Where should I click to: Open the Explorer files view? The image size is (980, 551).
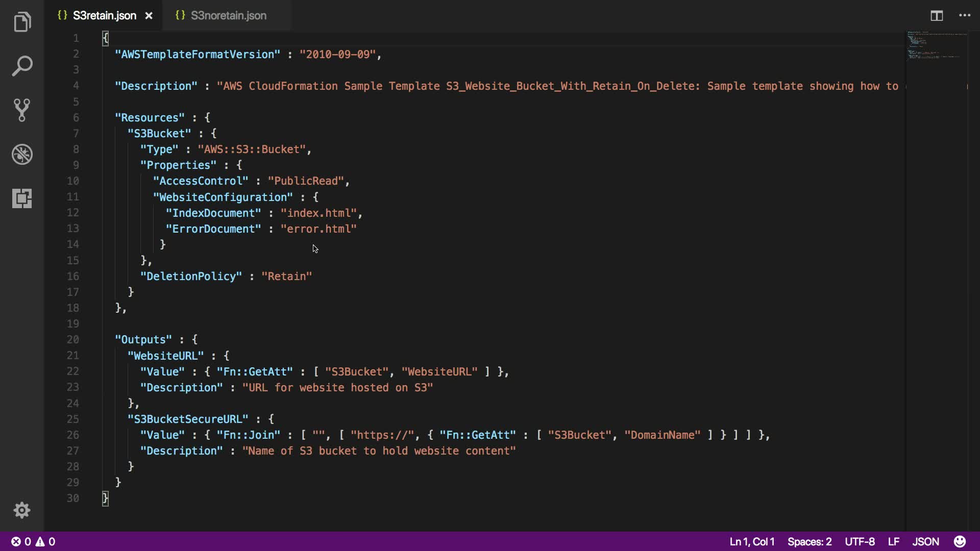pos(22,22)
